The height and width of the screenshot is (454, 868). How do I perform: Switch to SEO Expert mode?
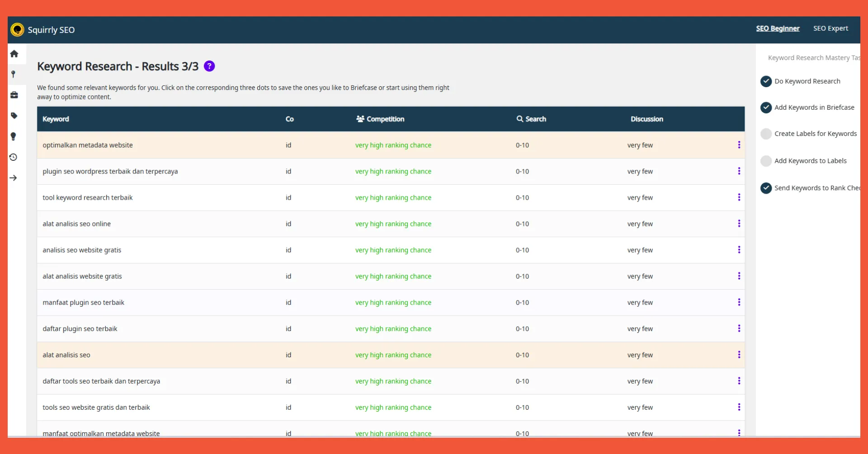(x=830, y=28)
